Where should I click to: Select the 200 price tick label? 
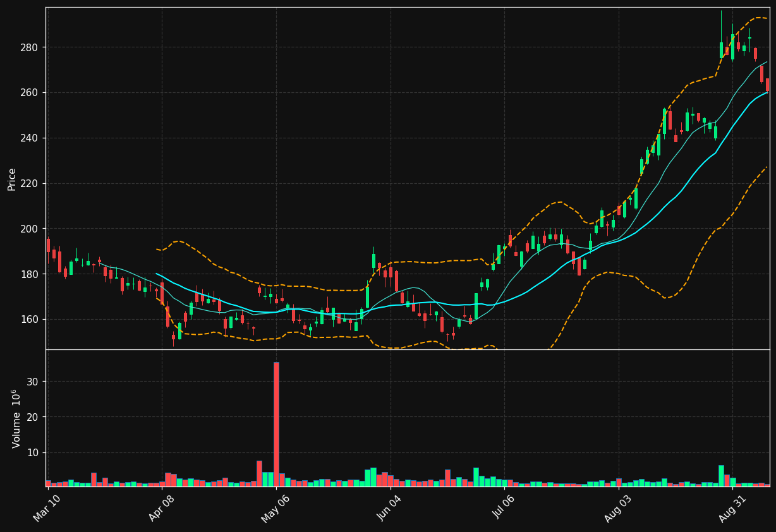point(30,229)
